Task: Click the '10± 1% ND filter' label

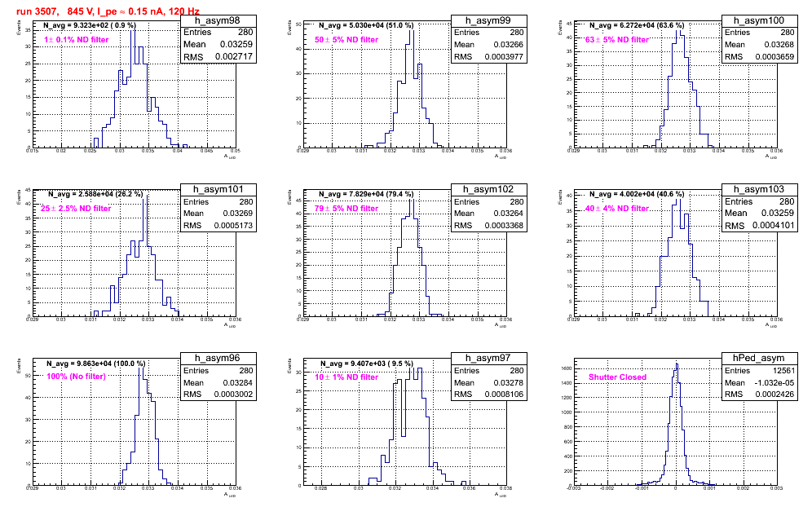Action: tap(346, 377)
